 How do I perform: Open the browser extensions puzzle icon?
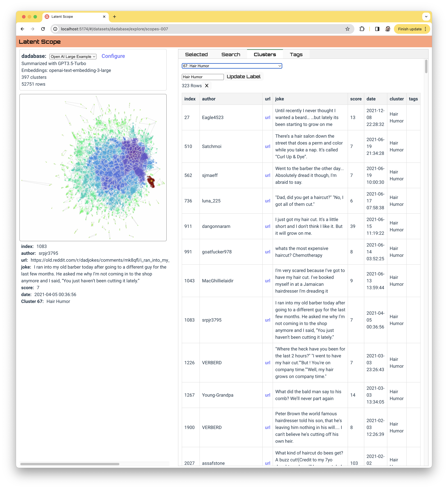(x=362, y=29)
